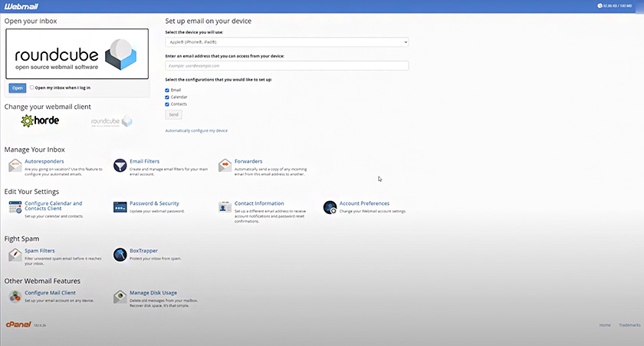Open 'Automatically configure my device' link
The width and height of the screenshot is (644, 346).
196,130
